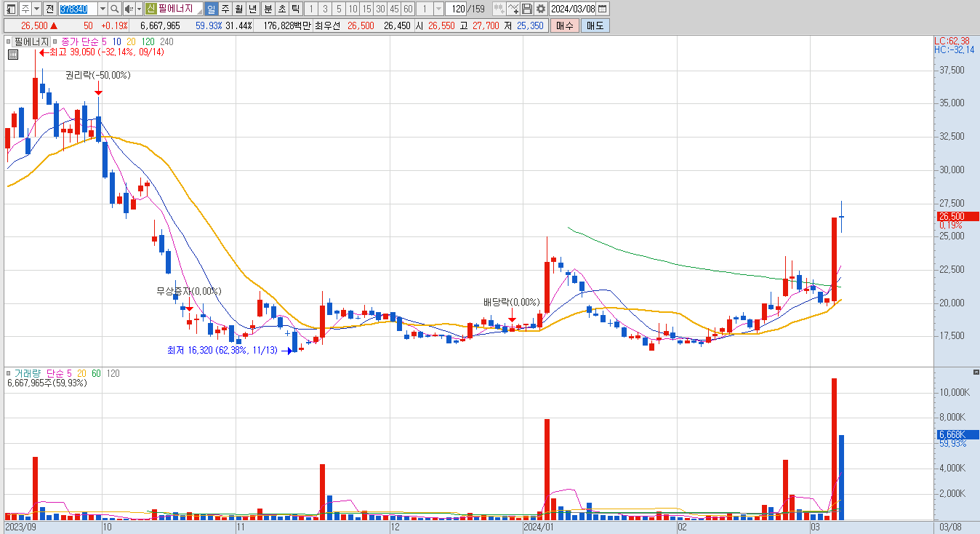Choose interval preset 60
This screenshot has width=980, height=534.
pyautogui.click(x=408, y=9)
